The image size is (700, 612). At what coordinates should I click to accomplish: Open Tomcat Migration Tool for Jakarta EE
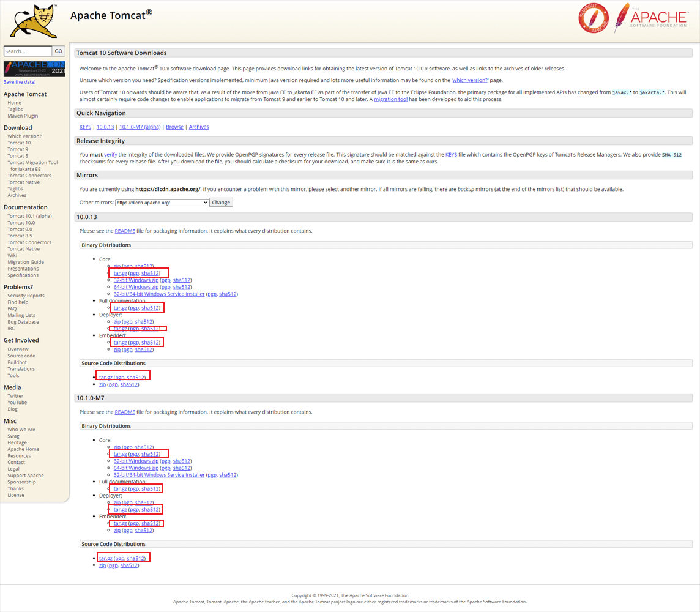32,166
